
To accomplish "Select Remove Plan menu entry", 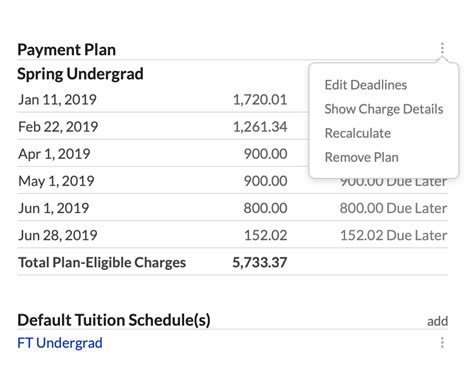I will 361,157.
